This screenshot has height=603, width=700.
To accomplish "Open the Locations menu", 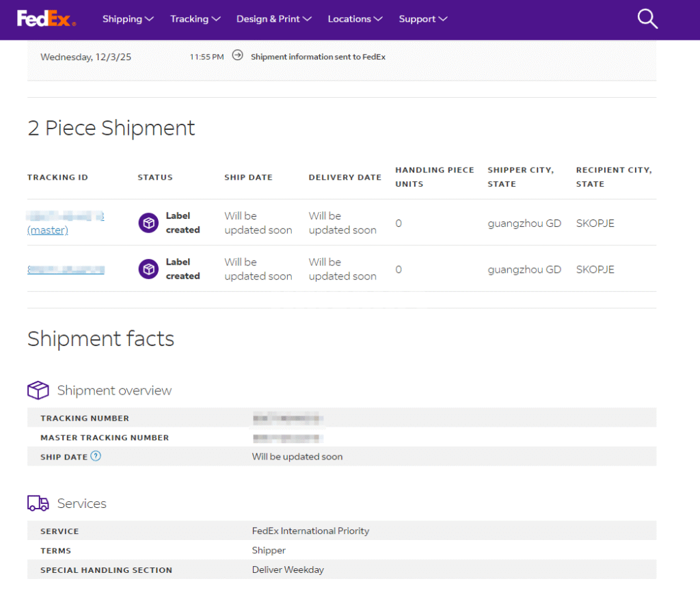I will click(x=355, y=19).
